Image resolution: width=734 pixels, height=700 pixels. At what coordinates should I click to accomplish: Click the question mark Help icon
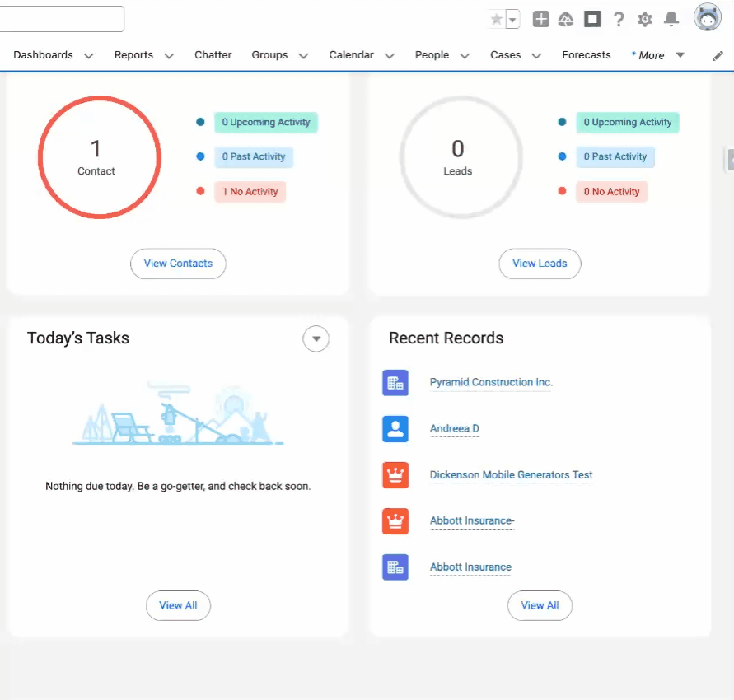point(619,19)
